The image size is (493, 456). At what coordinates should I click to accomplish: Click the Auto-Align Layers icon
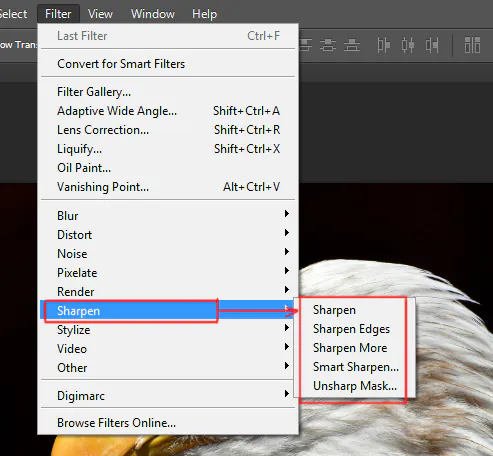472,45
